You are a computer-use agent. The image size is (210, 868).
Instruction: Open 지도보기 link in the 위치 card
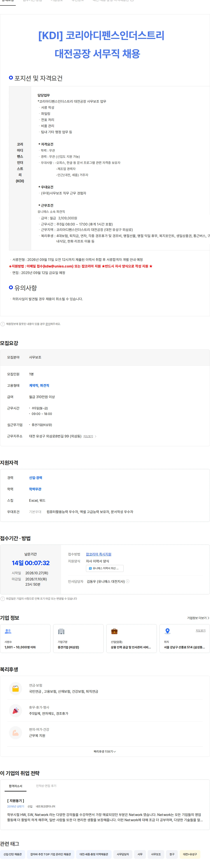click(x=201, y=630)
